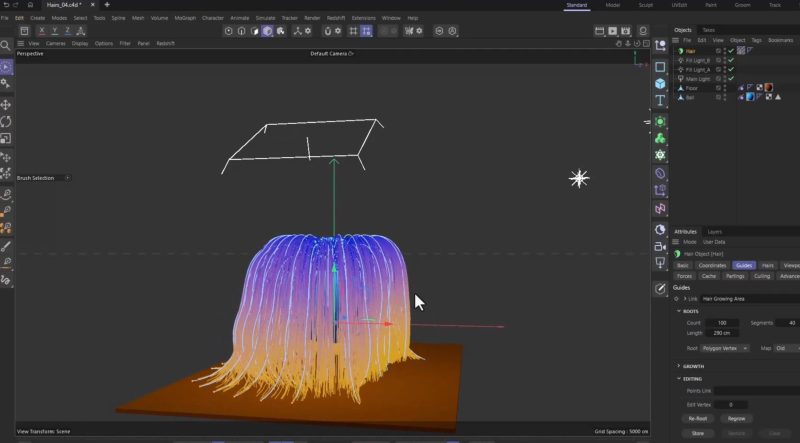
Task: Select the Rotate tool in left toolbar
Action: point(6,121)
